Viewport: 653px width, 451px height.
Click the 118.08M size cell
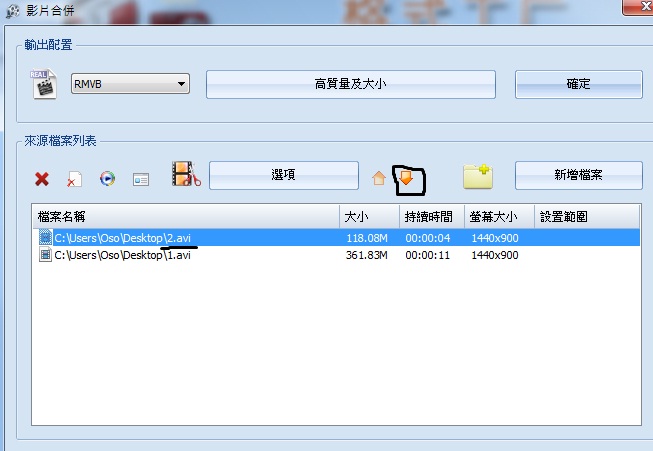(x=367, y=238)
